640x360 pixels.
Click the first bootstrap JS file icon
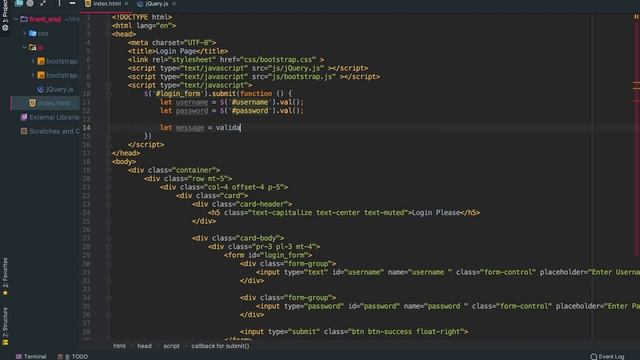coord(41,61)
